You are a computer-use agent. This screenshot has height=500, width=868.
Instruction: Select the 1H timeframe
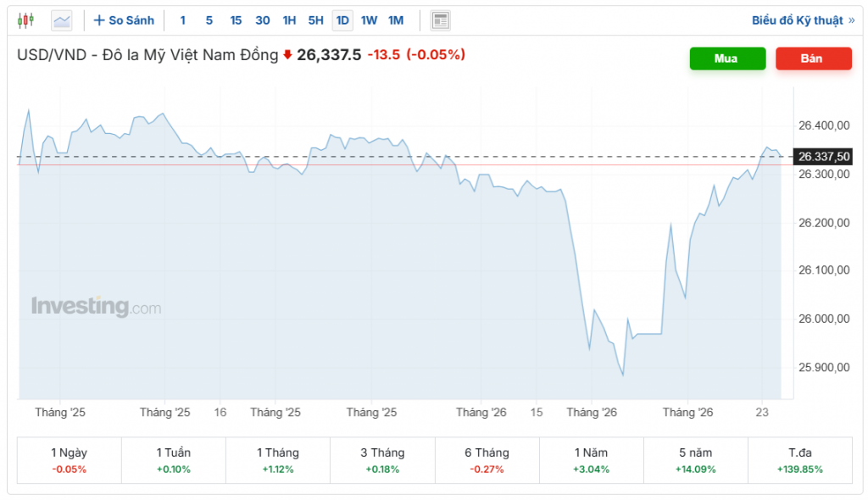tap(290, 20)
